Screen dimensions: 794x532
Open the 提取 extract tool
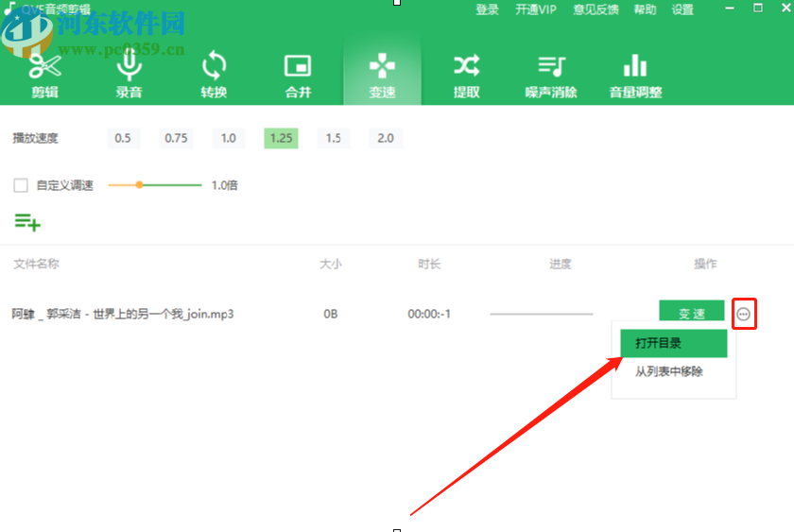point(466,76)
